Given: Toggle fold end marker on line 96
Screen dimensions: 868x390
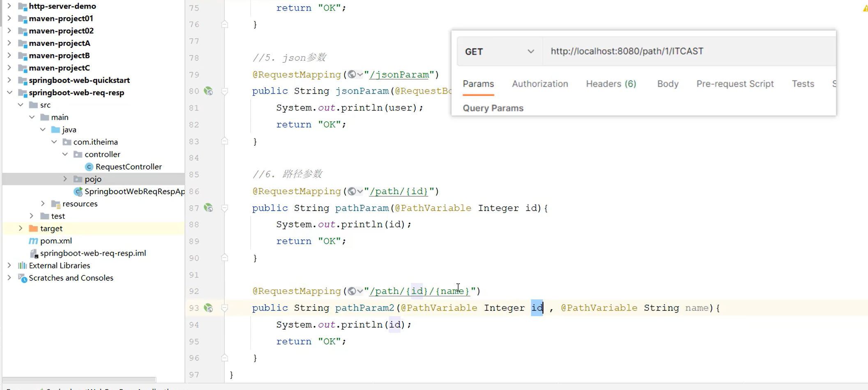Looking at the screenshot, I should (x=225, y=358).
